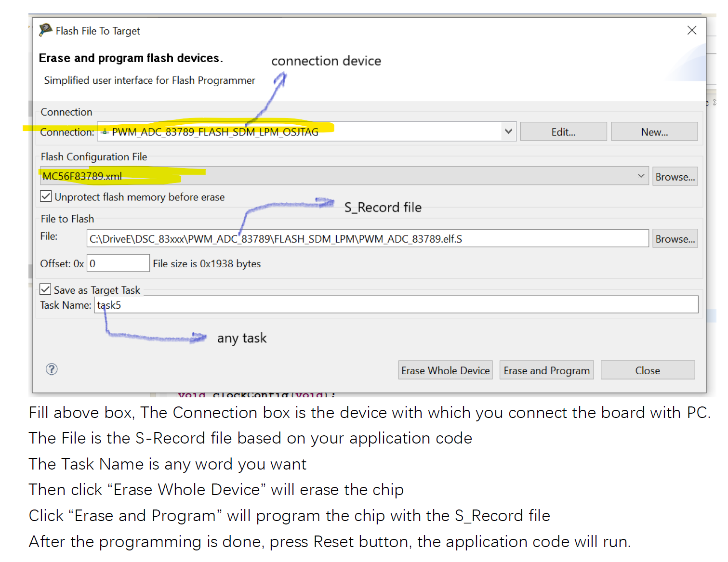Screen dimensions: 728x562
Task: Browse for a Flash Configuration File
Action: pos(675,176)
